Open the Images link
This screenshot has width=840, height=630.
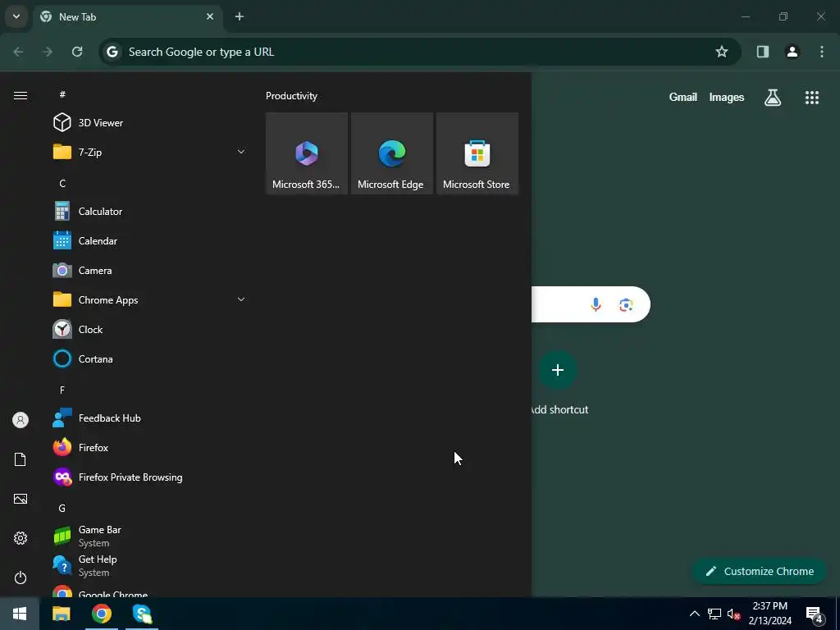tap(727, 97)
